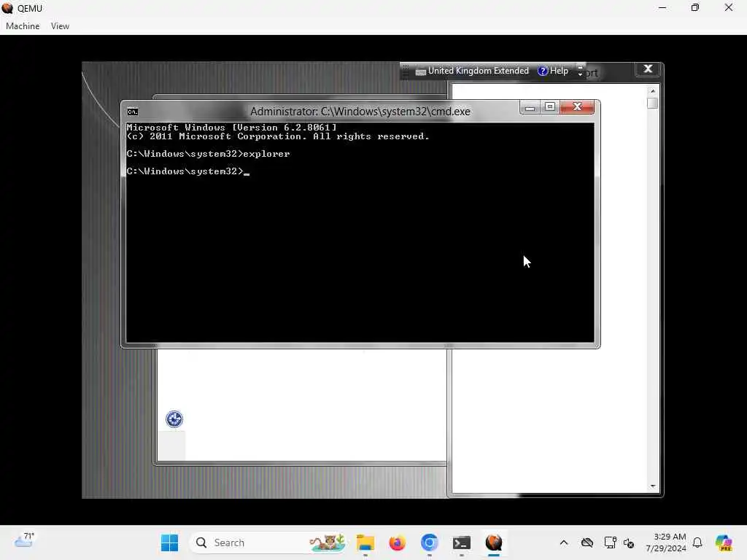Viewport: 747px width, 560px height.
Task: Click the search highlight illustration in taskbar
Action: [x=328, y=542]
